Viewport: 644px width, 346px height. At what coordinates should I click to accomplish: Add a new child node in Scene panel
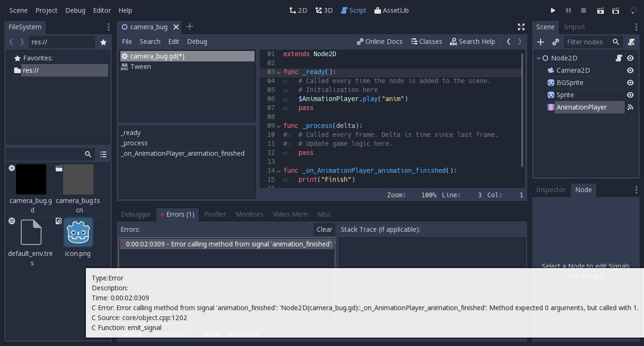click(x=541, y=42)
